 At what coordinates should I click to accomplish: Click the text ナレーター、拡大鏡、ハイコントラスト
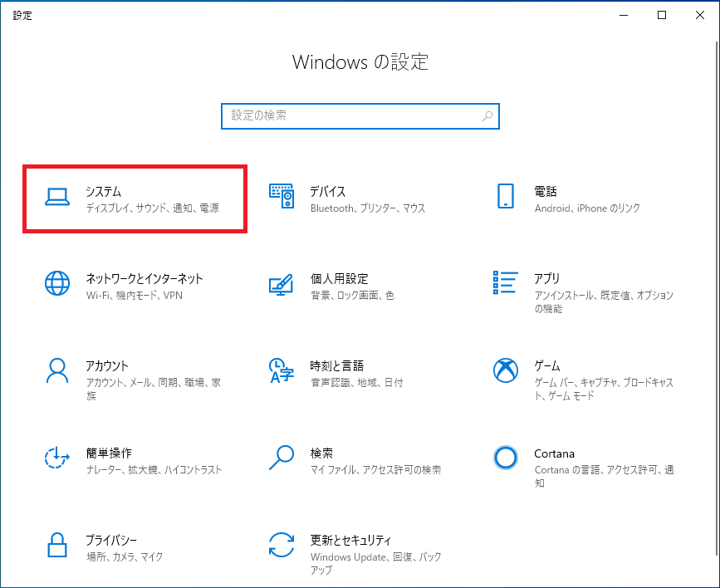[x=154, y=470]
